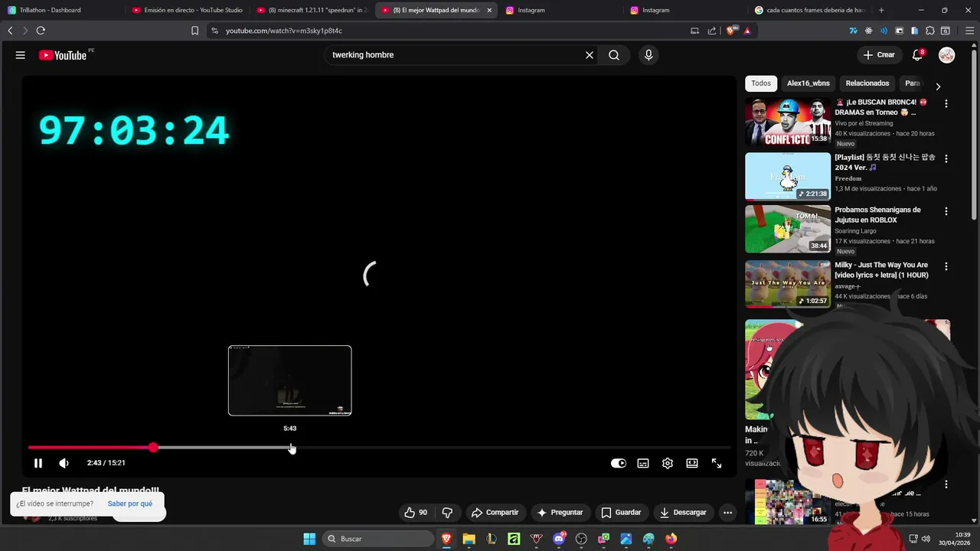Toggle the autoplay switch
The image size is (980, 551).
(619, 463)
